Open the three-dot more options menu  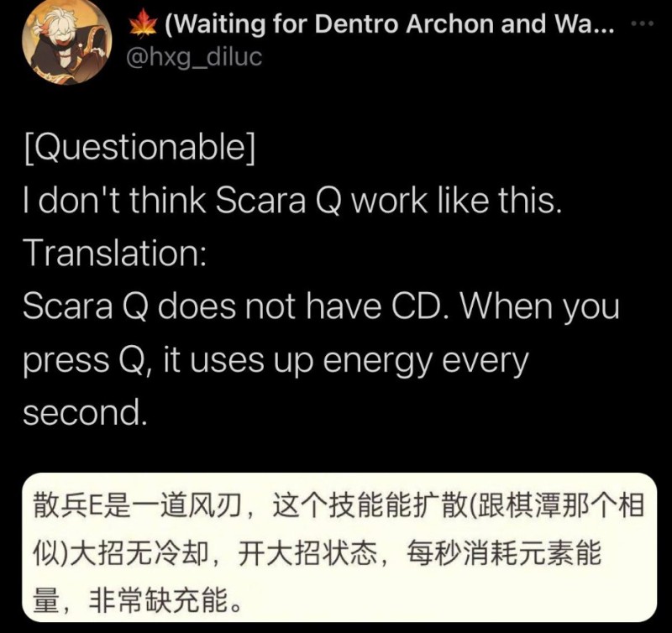(643, 24)
